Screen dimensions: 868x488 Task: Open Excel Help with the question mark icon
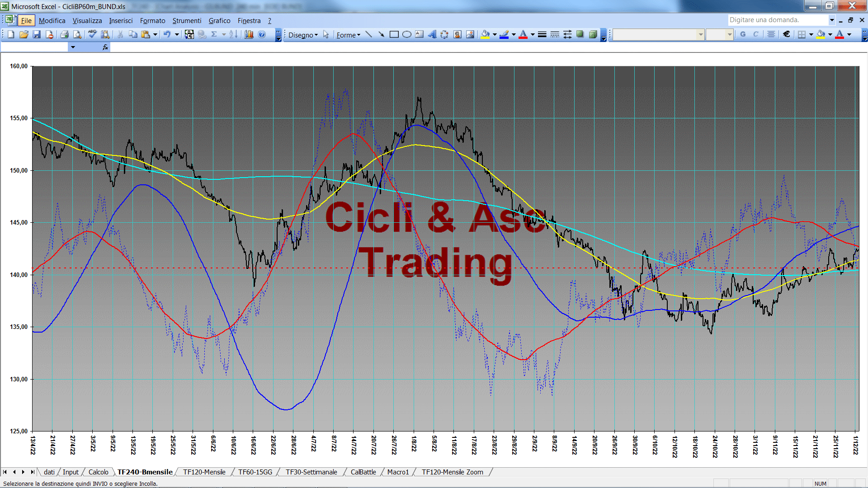pyautogui.click(x=262, y=34)
